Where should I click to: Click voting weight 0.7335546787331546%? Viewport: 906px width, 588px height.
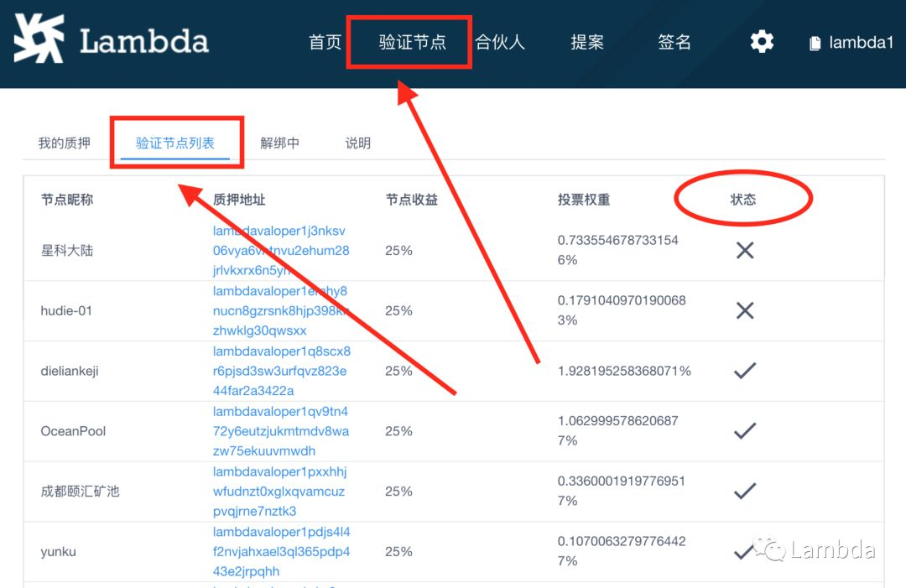[x=617, y=250]
